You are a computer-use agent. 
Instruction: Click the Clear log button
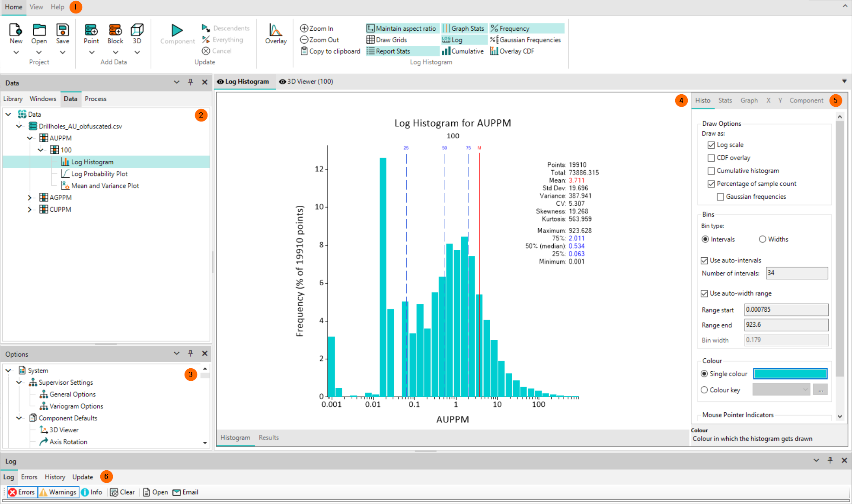tap(122, 492)
